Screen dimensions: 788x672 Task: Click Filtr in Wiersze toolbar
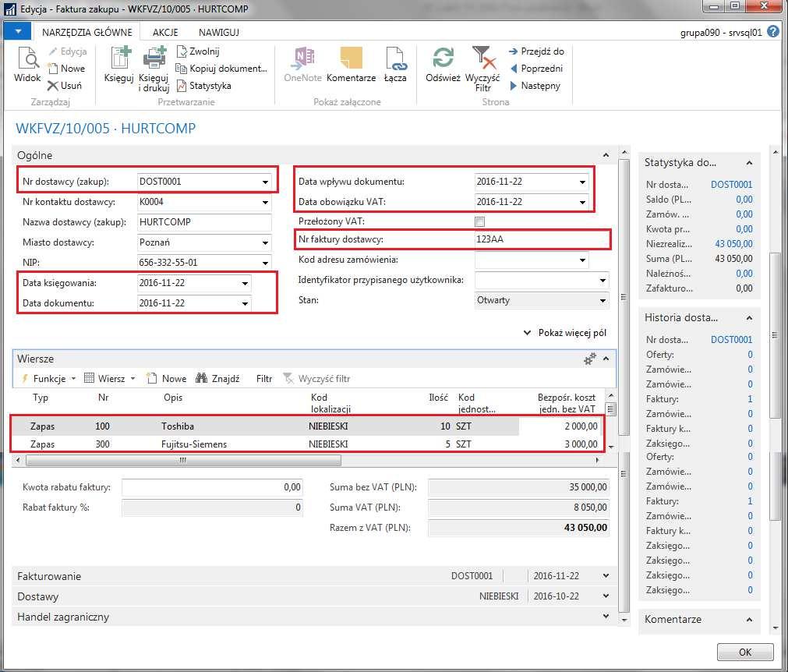point(264,378)
